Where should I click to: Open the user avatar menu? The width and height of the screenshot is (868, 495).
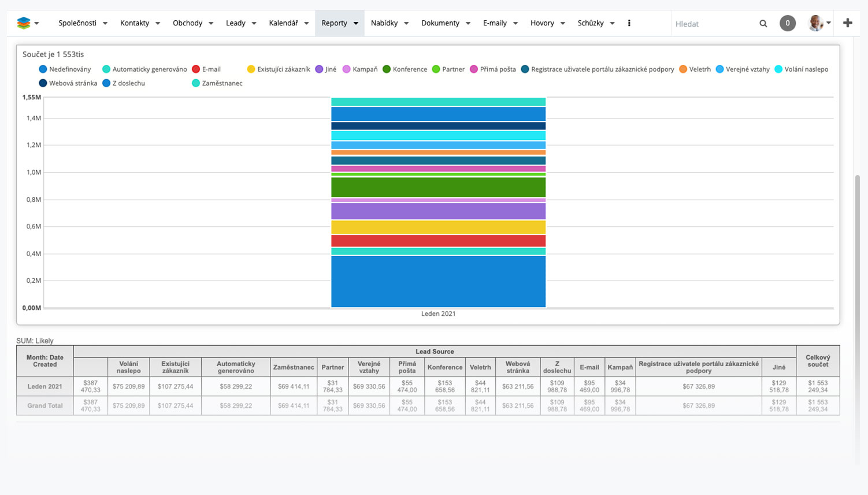816,23
